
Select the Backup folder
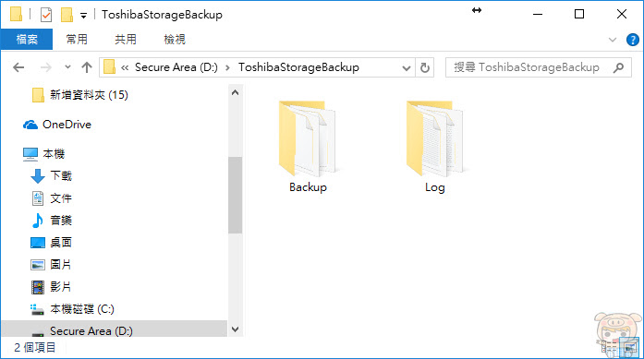point(308,147)
